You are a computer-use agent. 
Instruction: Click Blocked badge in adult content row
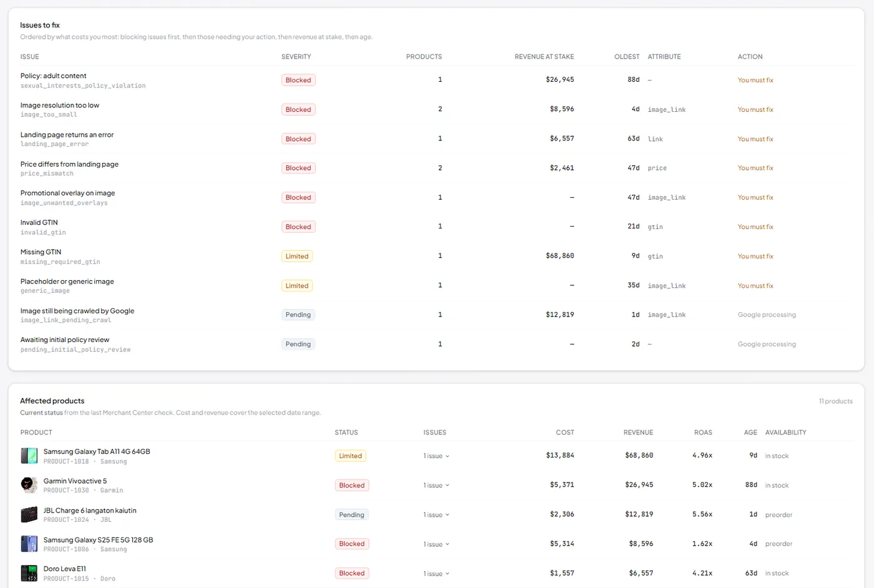pyautogui.click(x=298, y=80)
